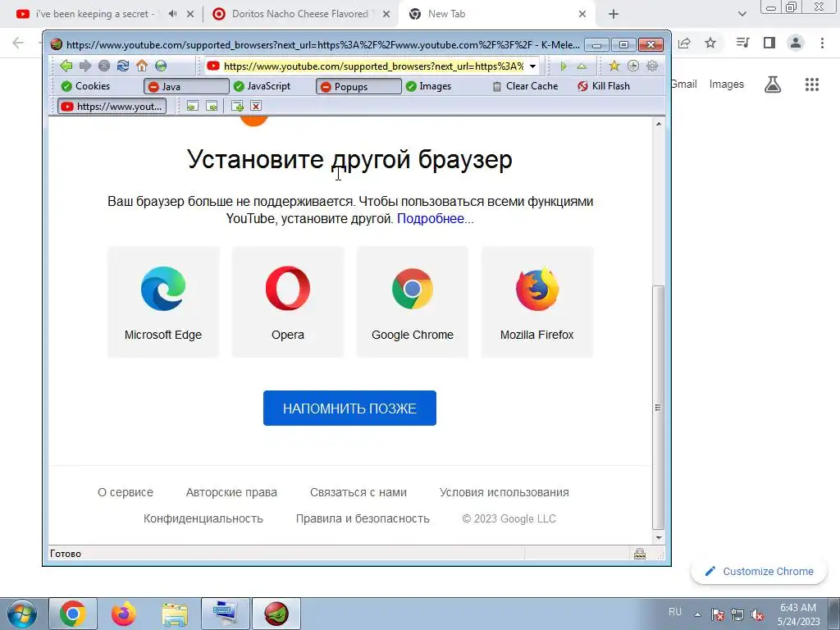Toggle JavaScript permission
840x630 pixels.
tap(262, 86)
